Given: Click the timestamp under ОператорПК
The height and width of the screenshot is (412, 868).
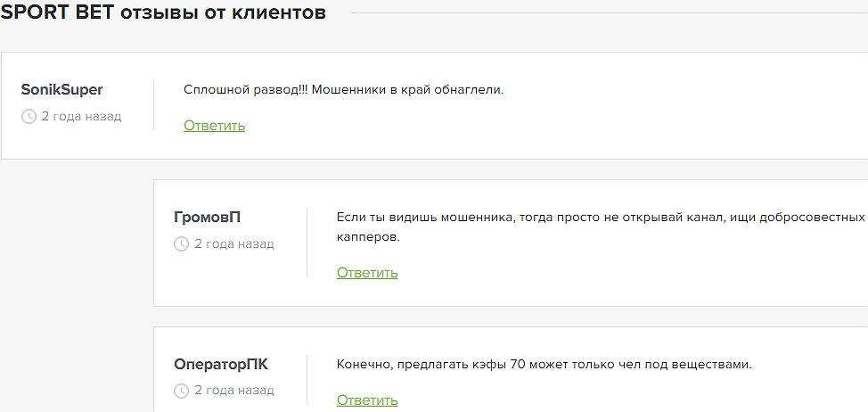Looking at the screenshot, I should click(x=234, y=391).
